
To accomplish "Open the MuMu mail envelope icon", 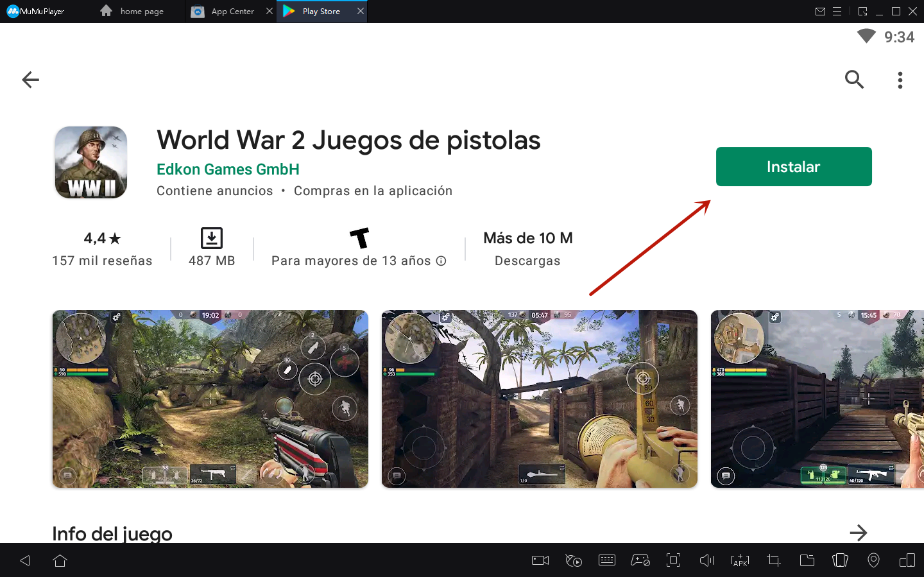I will (820, 12).
